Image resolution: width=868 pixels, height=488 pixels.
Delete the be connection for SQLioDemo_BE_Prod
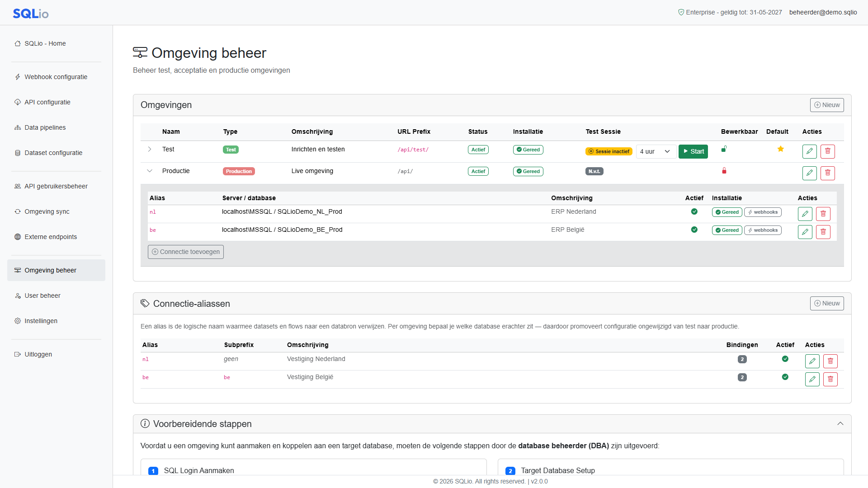pyautogui.click(x=823, y=232)
